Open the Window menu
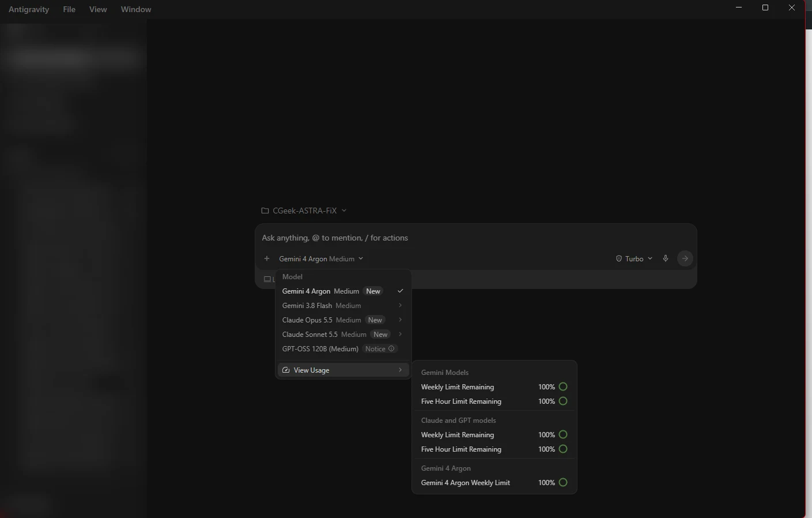The width and height of the screenshot is (812, 518). click(x=136, y=9)
